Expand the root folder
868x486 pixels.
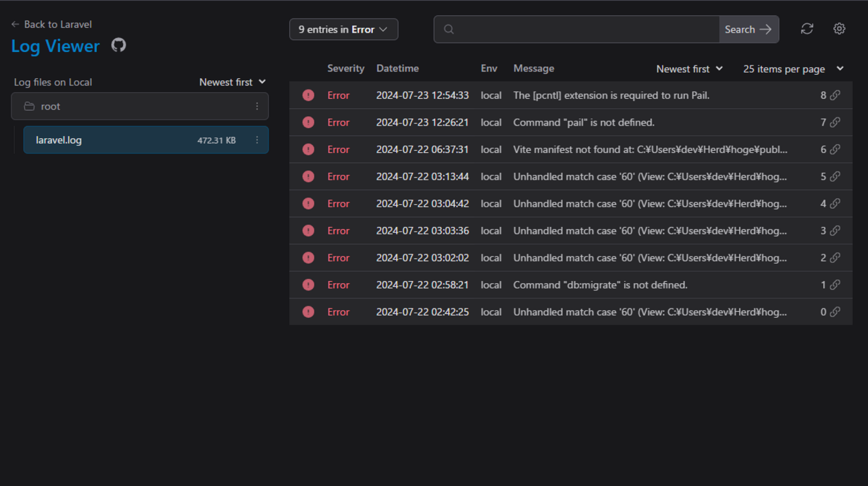(x=140, y=106)
